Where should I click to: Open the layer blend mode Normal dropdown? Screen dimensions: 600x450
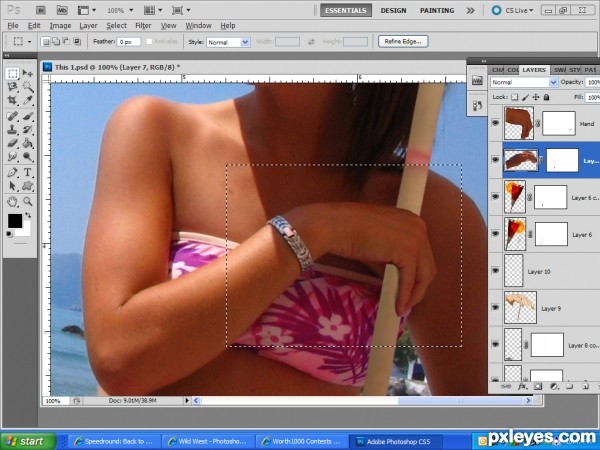[523, 82]
